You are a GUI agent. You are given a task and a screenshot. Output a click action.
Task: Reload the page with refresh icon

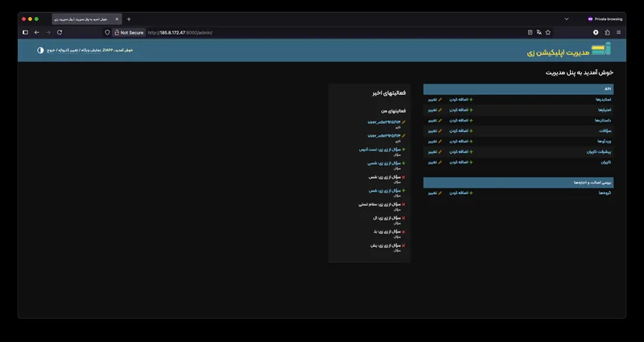(60, 32)
